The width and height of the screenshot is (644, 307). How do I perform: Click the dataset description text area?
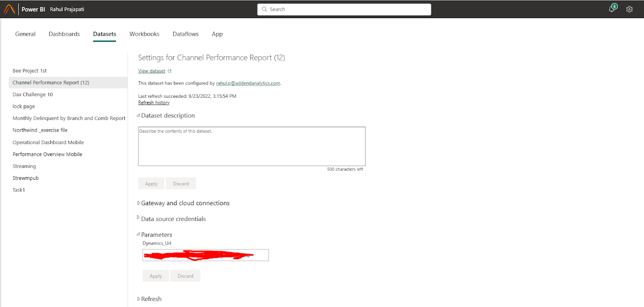tap(252, 146)
